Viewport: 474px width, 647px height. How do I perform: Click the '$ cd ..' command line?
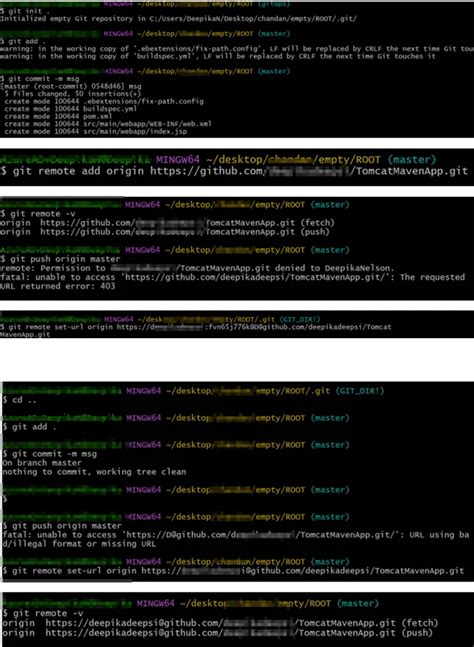point(20,400)
